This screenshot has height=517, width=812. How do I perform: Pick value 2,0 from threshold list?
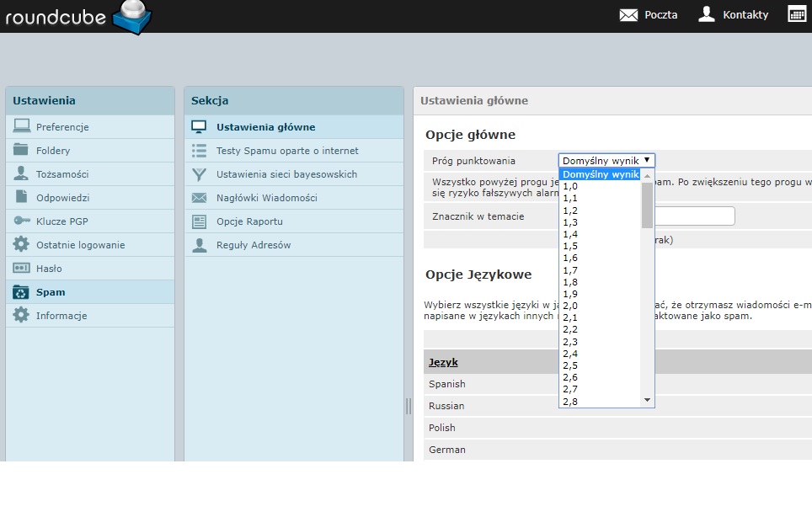coord(570,306)
